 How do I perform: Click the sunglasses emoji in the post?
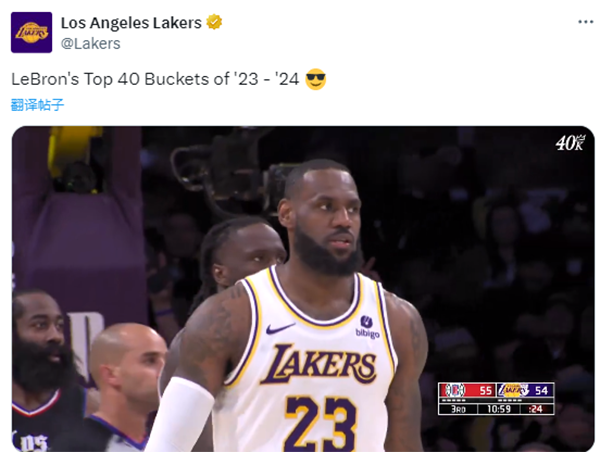316,79
